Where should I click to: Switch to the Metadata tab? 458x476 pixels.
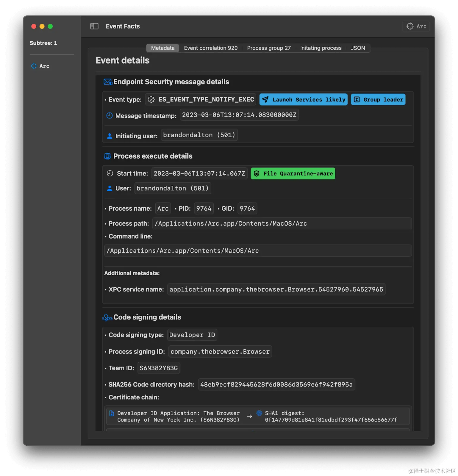pos(163,48)
